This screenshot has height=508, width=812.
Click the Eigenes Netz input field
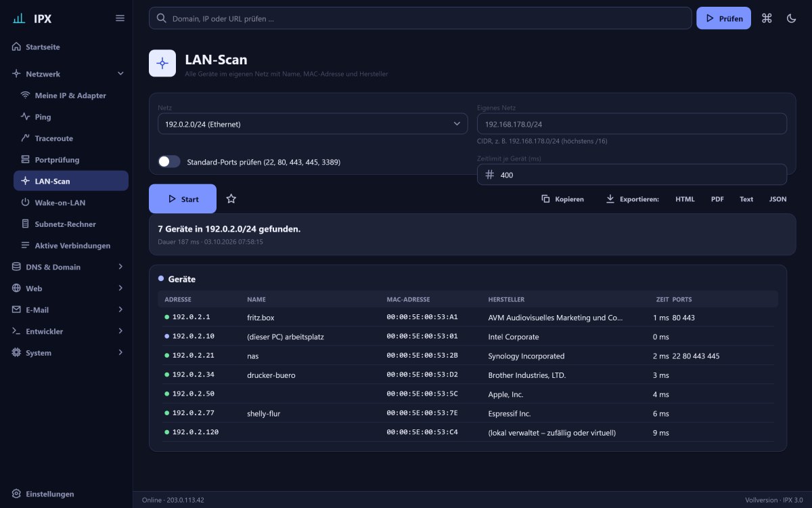point(631,124)
